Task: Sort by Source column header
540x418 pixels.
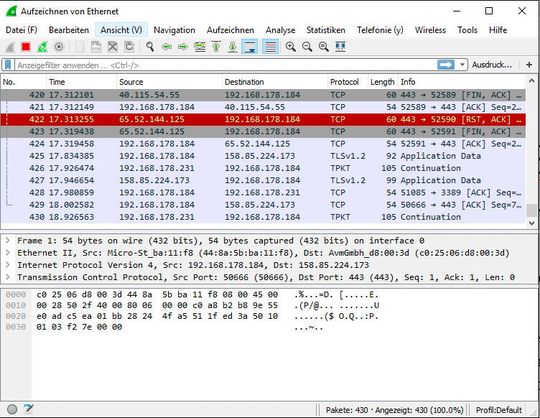Action: tap(169, 82)
